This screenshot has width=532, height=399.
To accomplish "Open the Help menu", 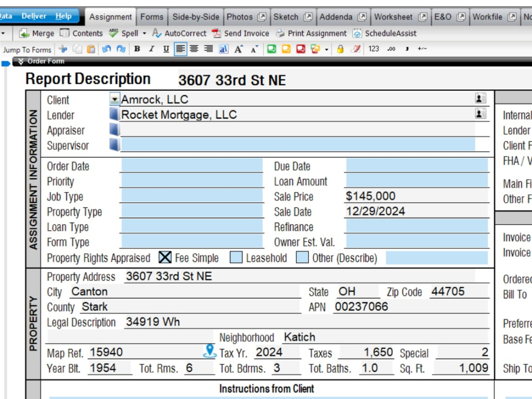I will [63, 16].
